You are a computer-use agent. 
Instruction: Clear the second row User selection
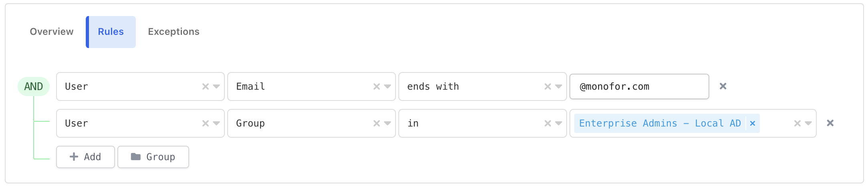[x=206, y=123]
